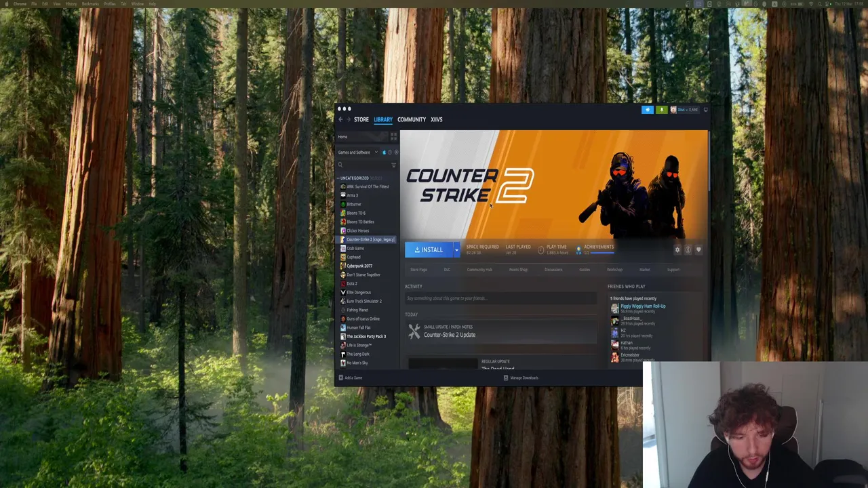The image size is (868, 488).
Task: Open the Market link
Action: pos(645,270)
